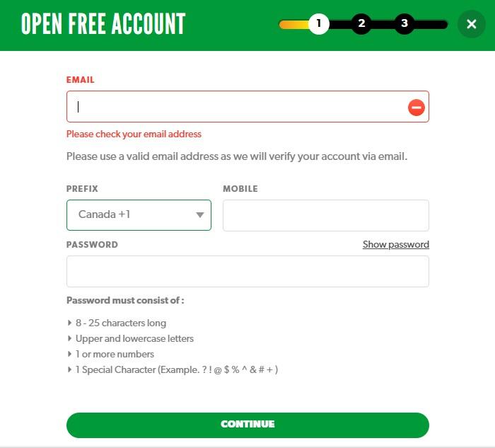
Task: Click the Continue button
Action: point(248,425)
